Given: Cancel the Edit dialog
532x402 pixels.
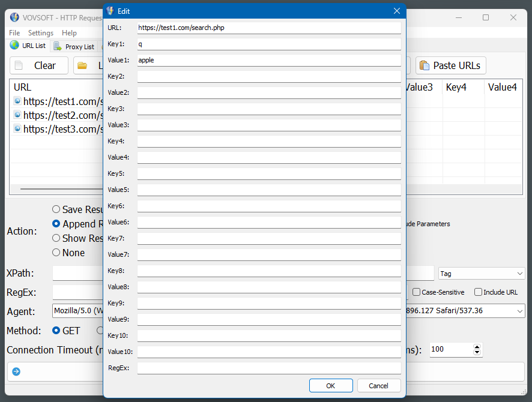Looking at the screenshot, I should click(379, 386).
